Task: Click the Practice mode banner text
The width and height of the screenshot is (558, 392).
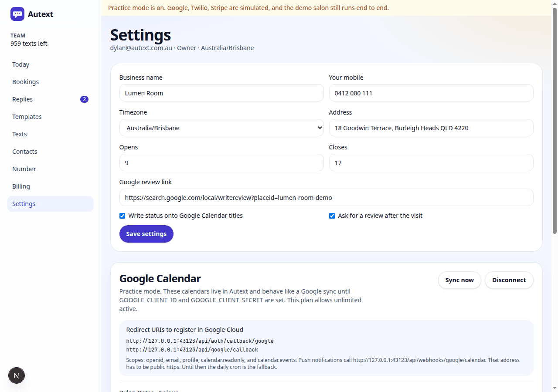Action: [x=248, y=8]
